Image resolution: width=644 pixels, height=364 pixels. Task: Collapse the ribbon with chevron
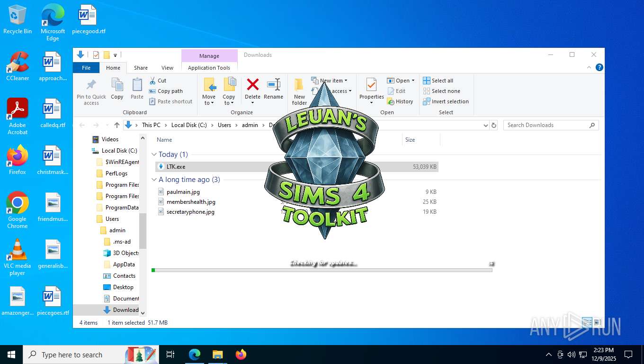590,68
